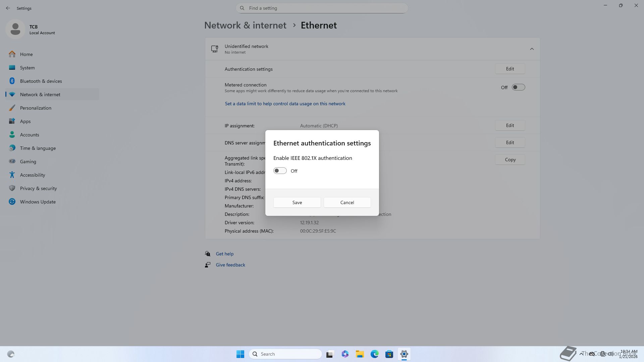This screenshot has width=644, height=362.
Task: Open the data limit settings link
Action: (x=285, y=104)
